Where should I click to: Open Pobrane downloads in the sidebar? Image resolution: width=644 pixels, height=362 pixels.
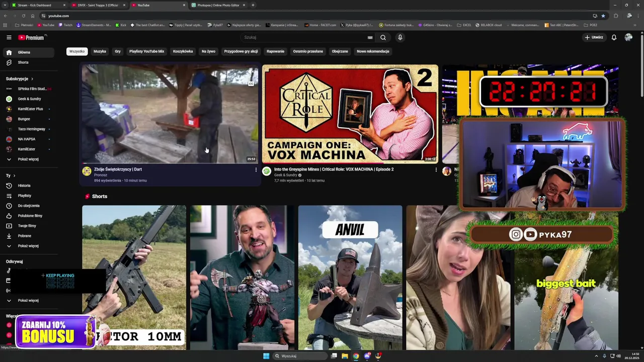[x=28, y=236]
